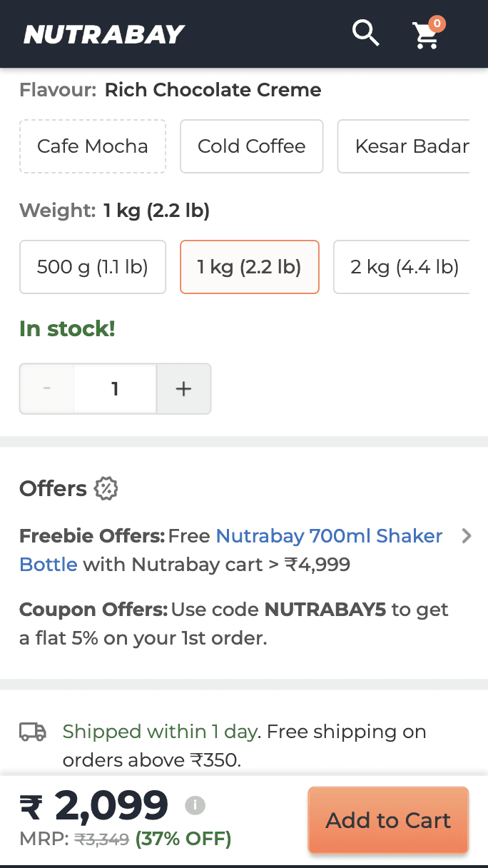Screen dimensions: 488x868
Task: Open the search magnifier icon
Action: (365, 33)
